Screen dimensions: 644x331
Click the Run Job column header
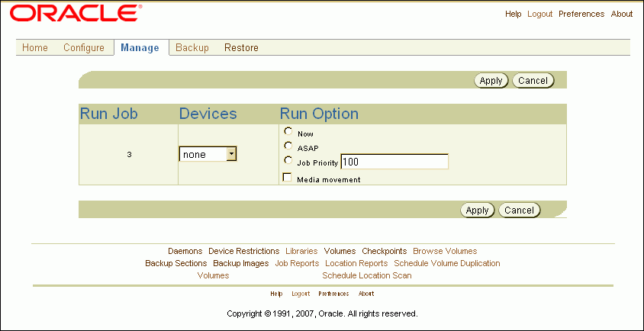point(108,114)
